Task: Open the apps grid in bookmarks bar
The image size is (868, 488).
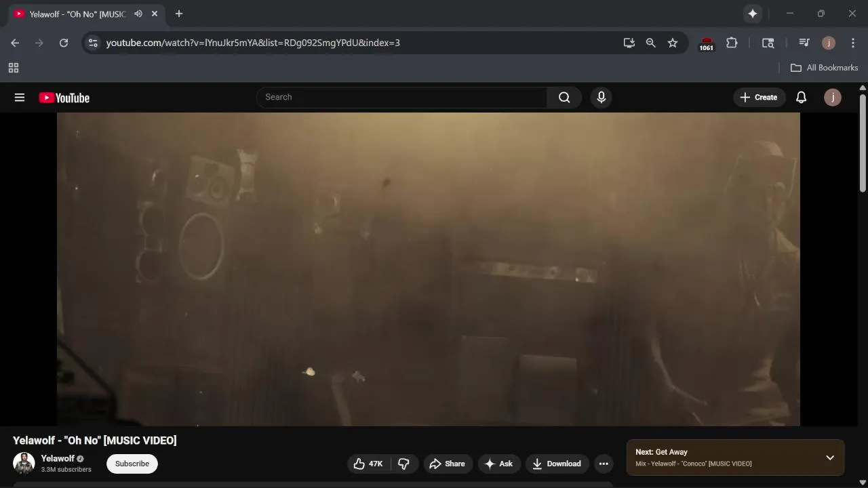Action: point(14,68)
